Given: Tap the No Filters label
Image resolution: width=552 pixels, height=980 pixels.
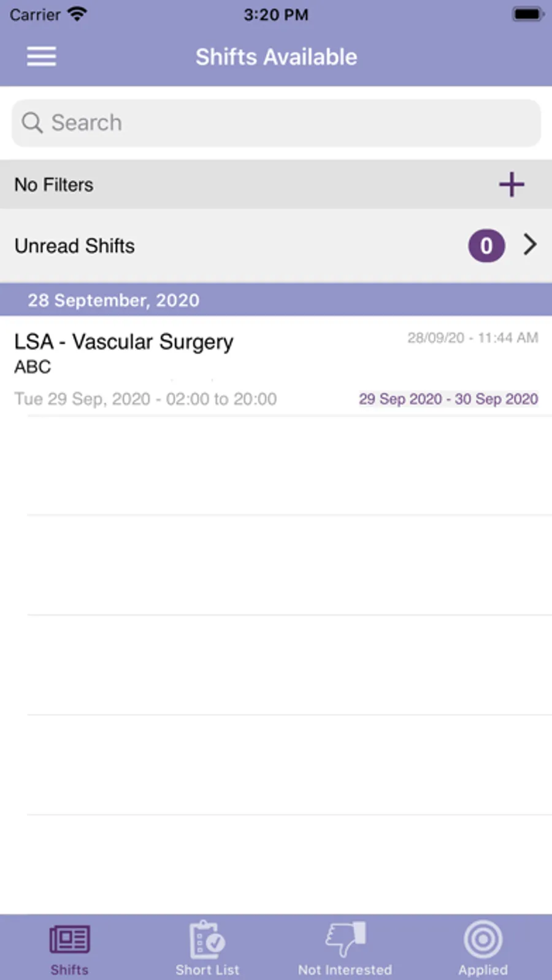Looking at the screenshot, I should point(54,185).
